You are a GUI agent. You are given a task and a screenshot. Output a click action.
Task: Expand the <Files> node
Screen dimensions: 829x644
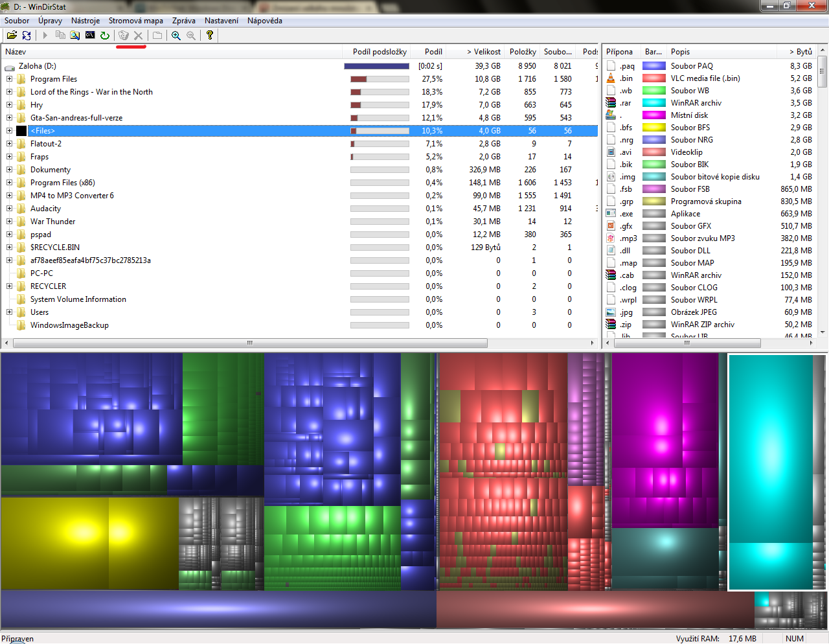click(9, 131)
